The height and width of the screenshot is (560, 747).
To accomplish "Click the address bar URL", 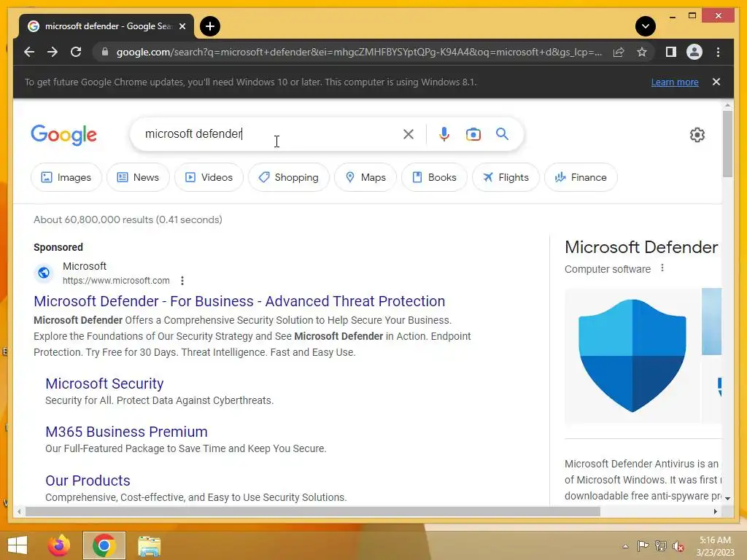I will click(359, 52).
